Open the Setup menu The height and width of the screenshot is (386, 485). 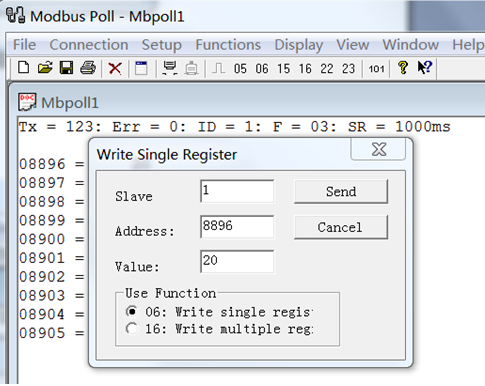162,45
